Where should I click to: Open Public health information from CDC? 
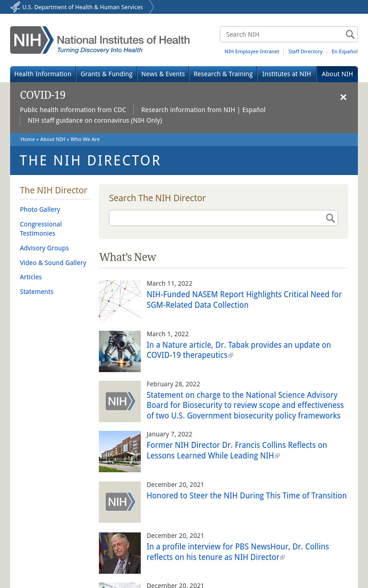click(73, 110)
